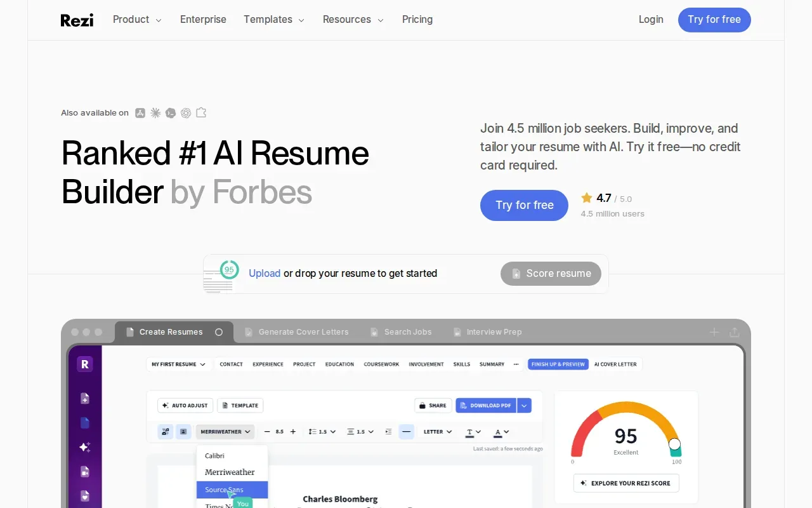Open the App Store availability icon
This screenshot has height=508, width=812.
tap(140, 113)
